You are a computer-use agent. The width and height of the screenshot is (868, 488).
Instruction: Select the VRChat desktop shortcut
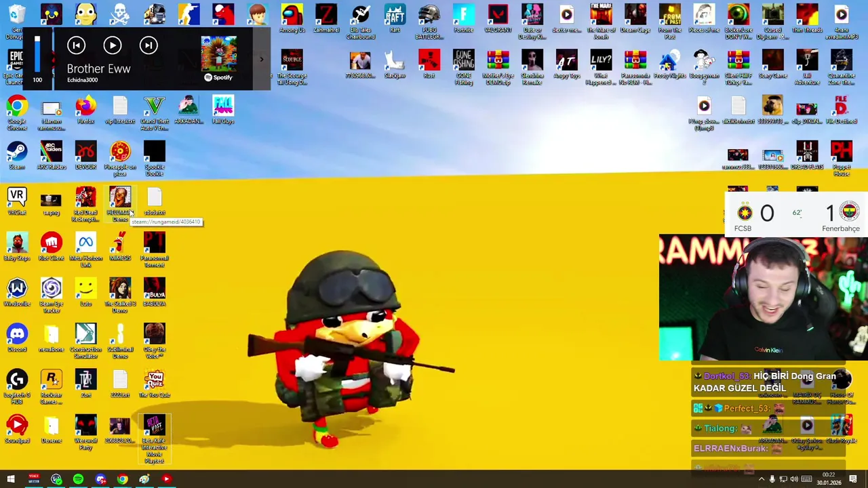[x=17, y=201]
